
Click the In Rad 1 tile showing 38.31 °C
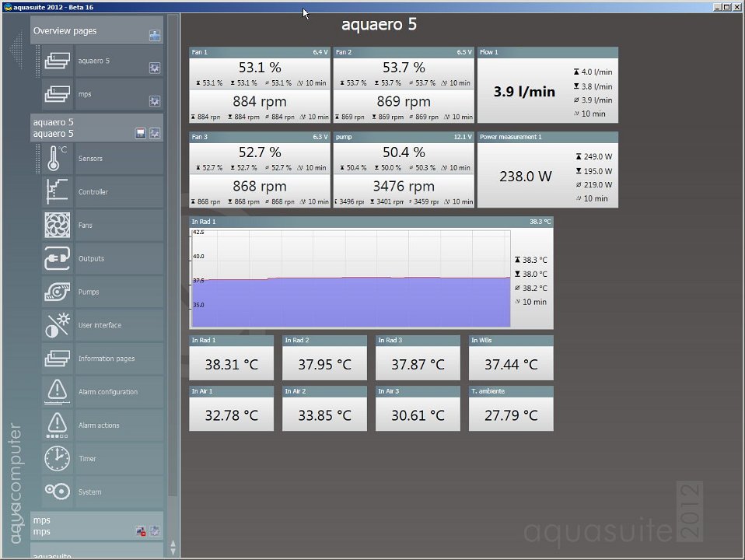click(232, 358)
